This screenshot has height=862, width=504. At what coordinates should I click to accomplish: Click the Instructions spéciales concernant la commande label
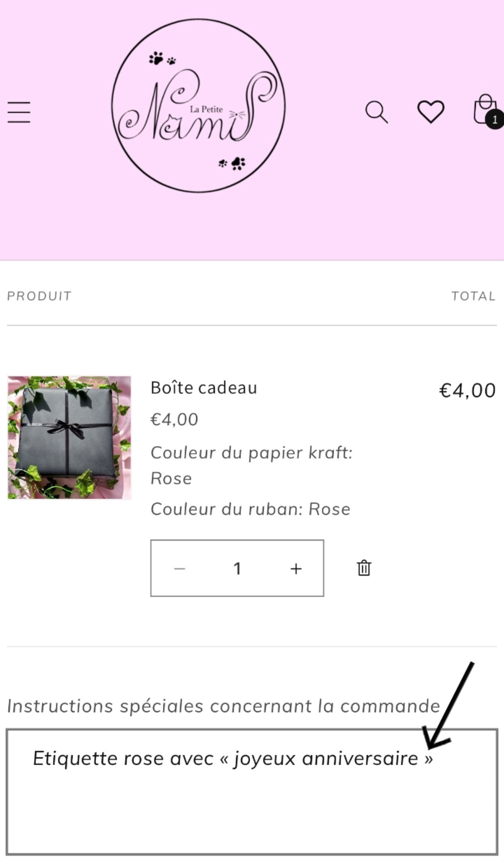[223, 706]
